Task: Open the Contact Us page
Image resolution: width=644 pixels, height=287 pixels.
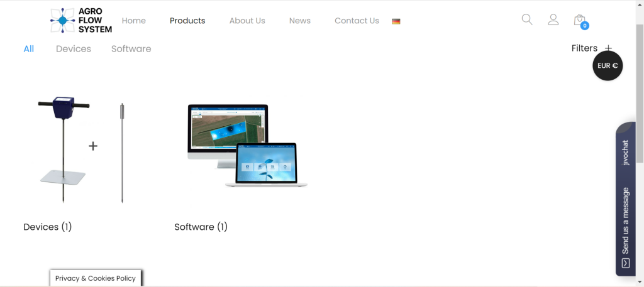Action: [x=357, y=21]
